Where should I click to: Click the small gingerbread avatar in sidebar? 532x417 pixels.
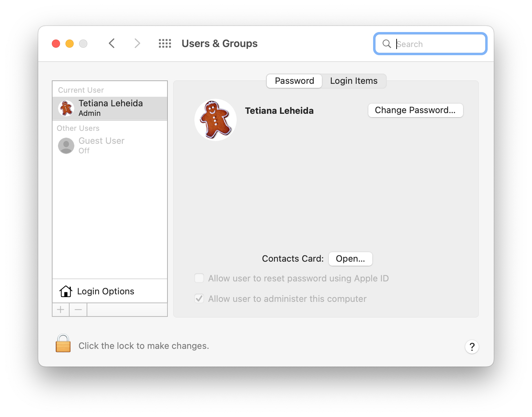(66, 108)
